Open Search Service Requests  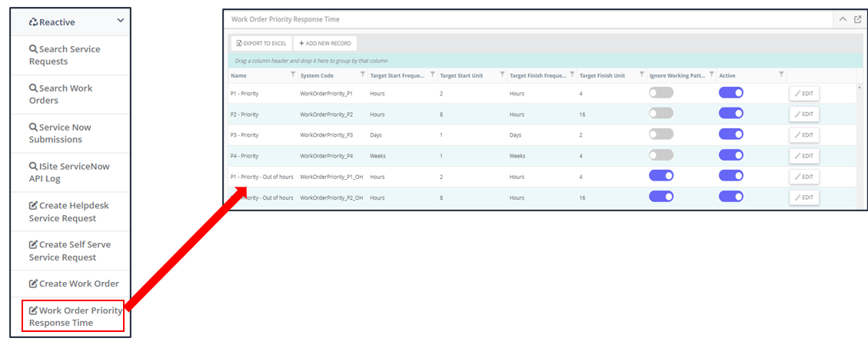tap(70, 55)
